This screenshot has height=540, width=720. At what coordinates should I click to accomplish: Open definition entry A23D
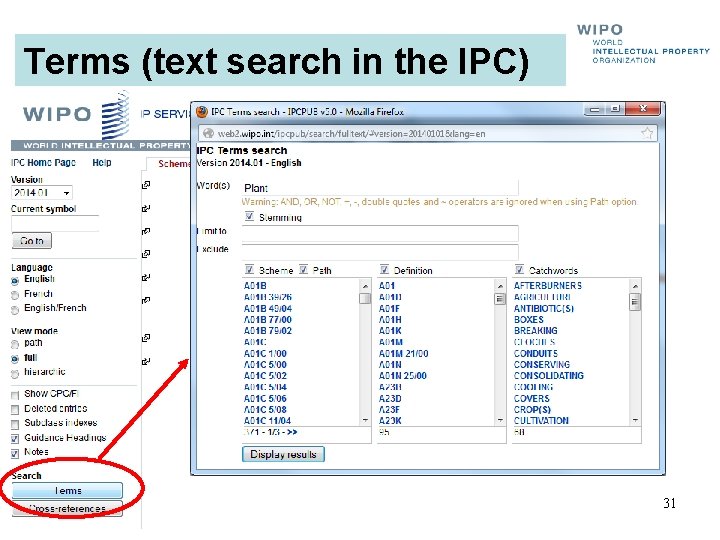[x=390, y=398]
